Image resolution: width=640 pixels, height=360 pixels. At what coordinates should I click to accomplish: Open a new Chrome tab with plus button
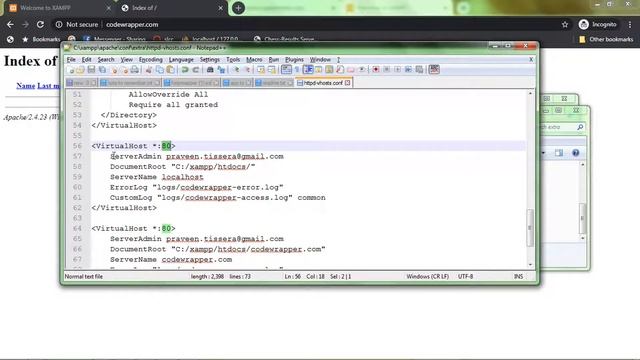click(x=238, y=8)
